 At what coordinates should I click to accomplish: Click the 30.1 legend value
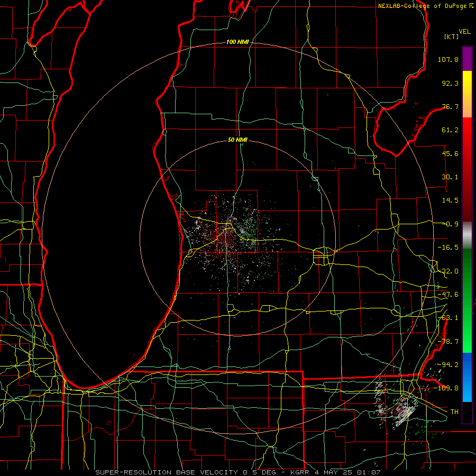pyautogui.click(x=450, y=177)
